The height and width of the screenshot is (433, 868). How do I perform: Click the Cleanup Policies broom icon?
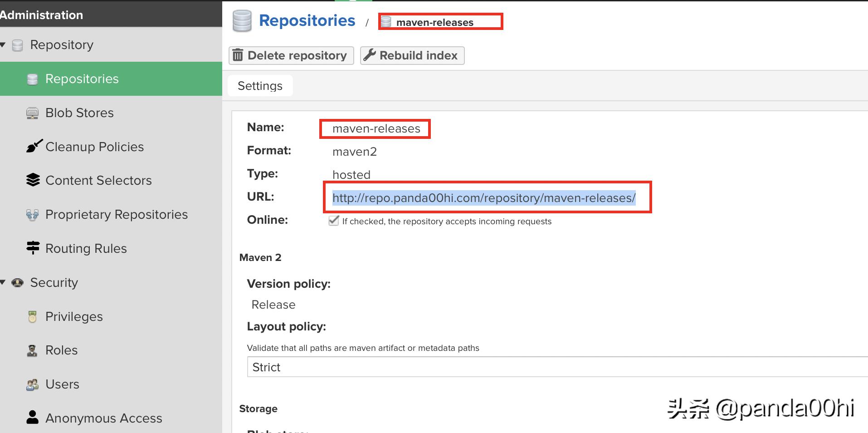[33, 146]
